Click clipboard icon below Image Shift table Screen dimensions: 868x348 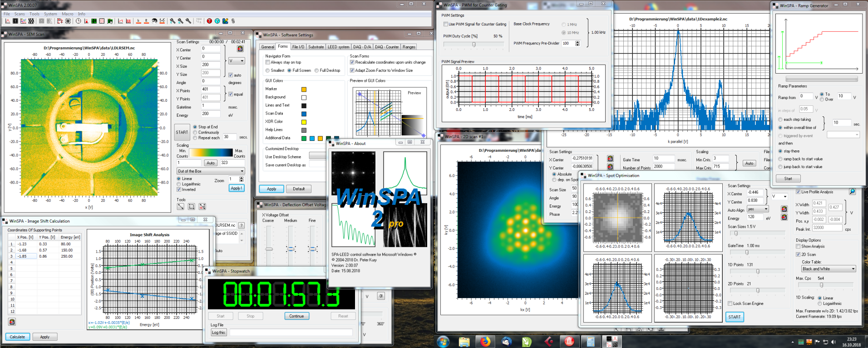[12, 322]
